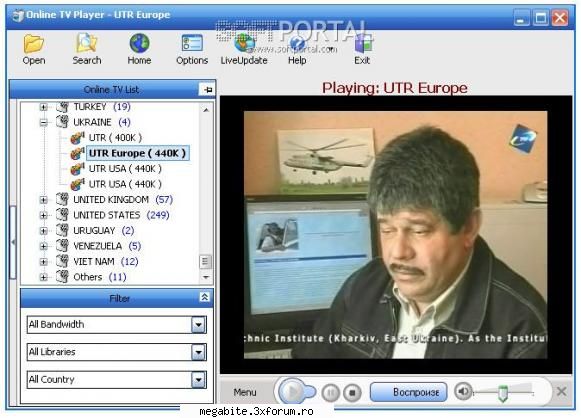Select the TURKEY (19) tree row
The image size is (581, 418).
point(102,107)
